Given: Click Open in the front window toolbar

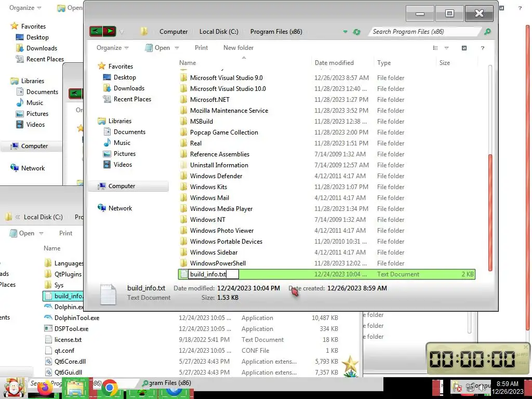Looking at the screenshot, I should pyautogui.click(x=158, y=48).
